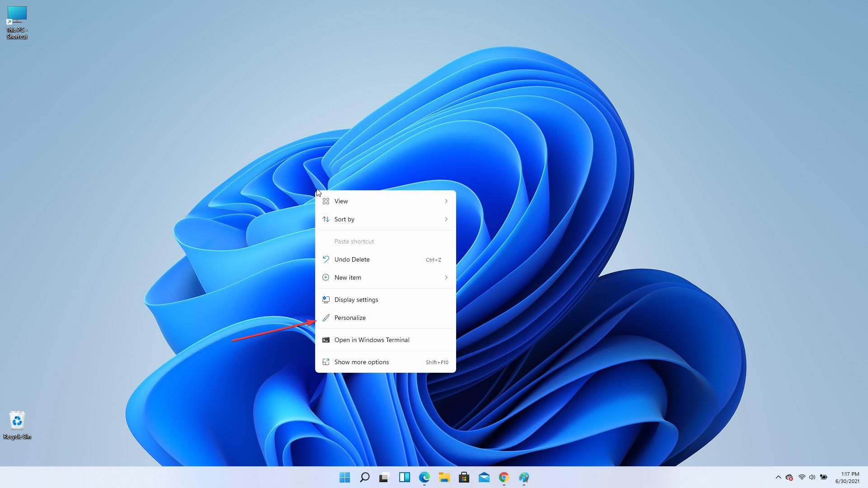
Task: Open the Widgets taskbar icon
Action: coord(404,477)
